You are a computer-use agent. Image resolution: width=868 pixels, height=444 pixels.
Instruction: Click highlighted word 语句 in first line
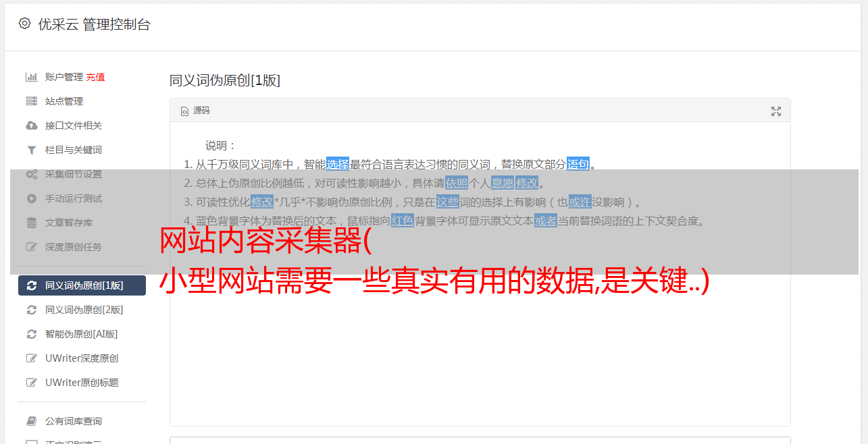point(578,164)
